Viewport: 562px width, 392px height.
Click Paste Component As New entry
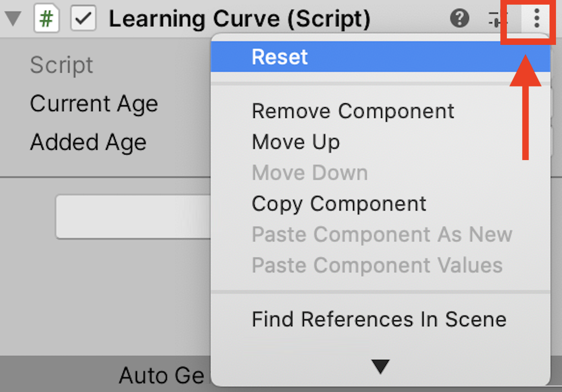pyautogui.click(x=382, y=235)
